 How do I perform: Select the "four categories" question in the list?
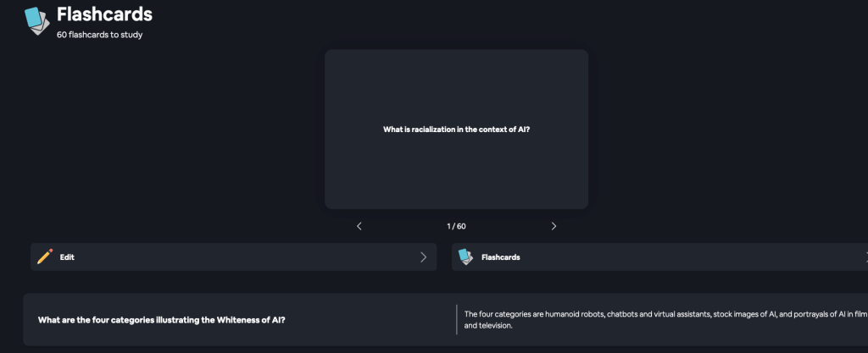(161, 319)
